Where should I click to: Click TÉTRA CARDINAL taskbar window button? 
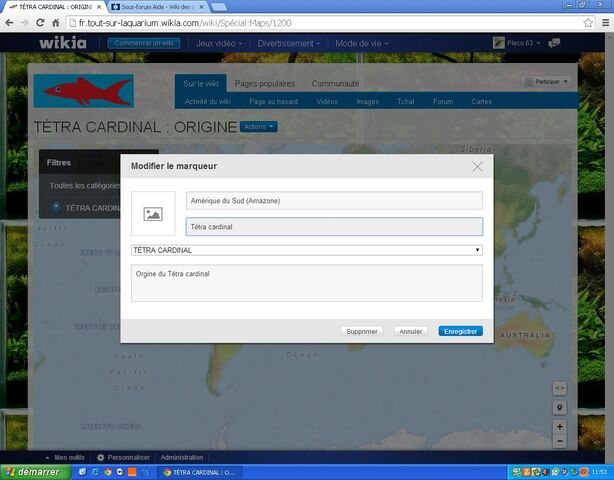coord(200,472)
